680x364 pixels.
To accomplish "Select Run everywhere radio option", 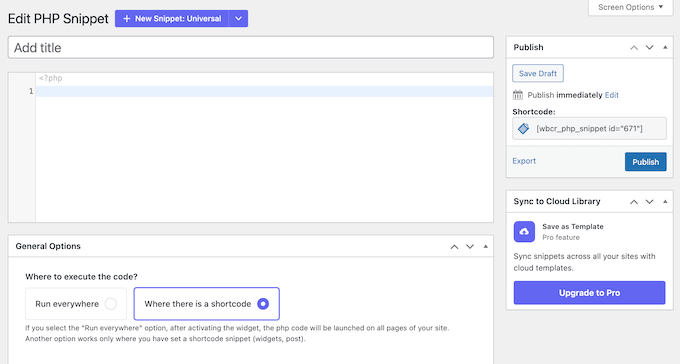I will [76, 304].
